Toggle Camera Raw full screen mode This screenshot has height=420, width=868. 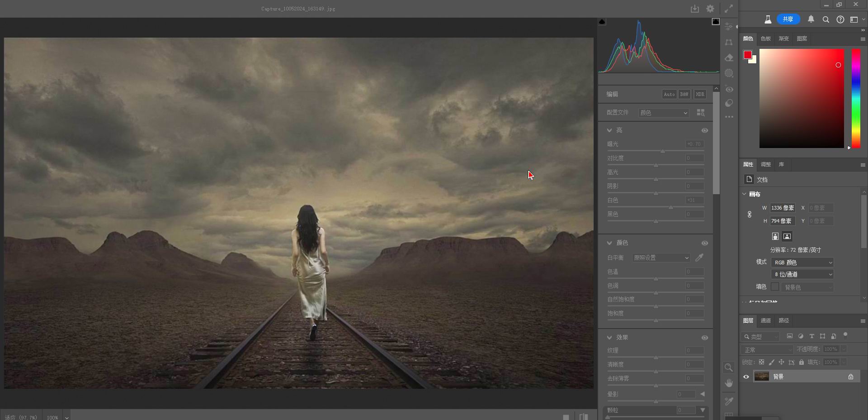point(729,9)
